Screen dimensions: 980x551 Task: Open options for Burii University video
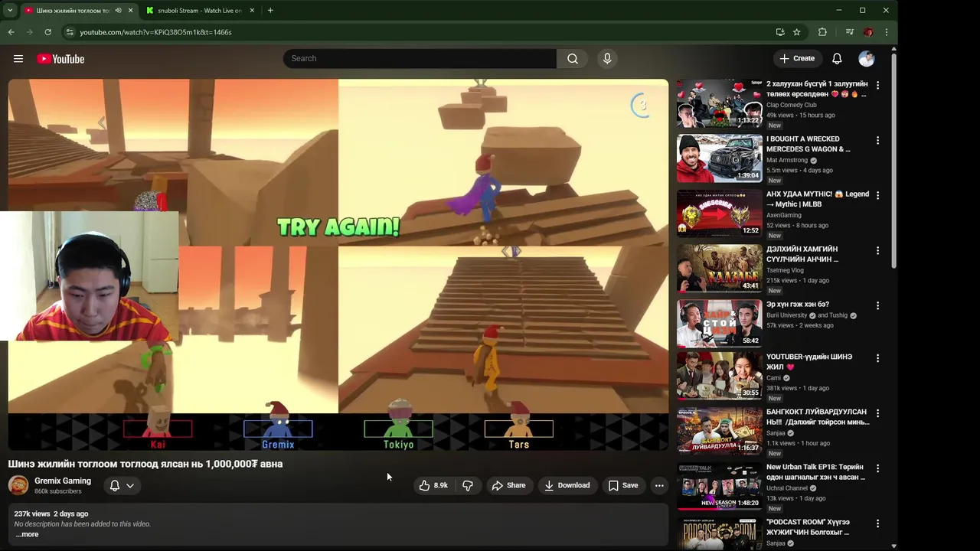[x=877, y=305]
